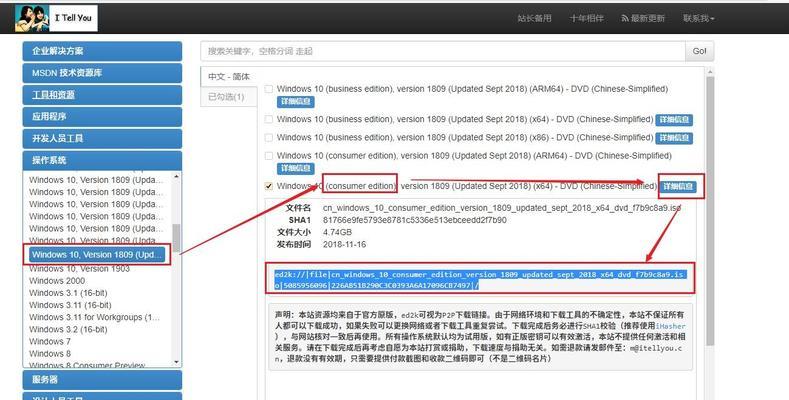Viewport: 789px width, 400px height.
Task: Expand the 工具和资源 category
Action: click(102, 95)
